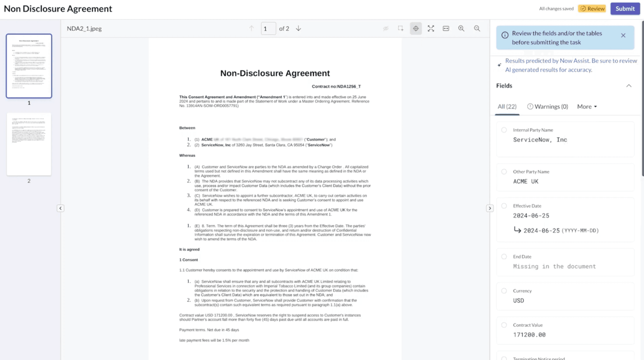Image resolution: width=644 pixels, height=360 pixels.
Task: Collapse the left thumbnail panel arrow
Action: pos(60,208)
